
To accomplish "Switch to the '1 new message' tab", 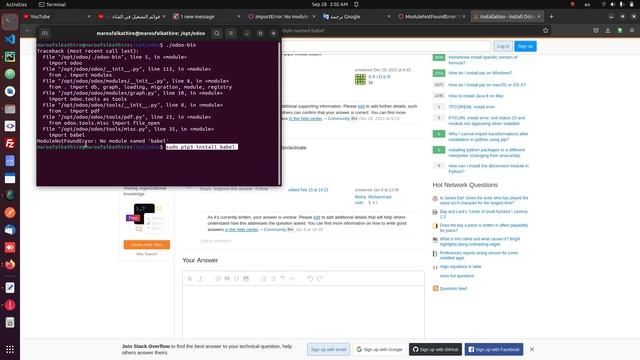I will tap(206, 17).
